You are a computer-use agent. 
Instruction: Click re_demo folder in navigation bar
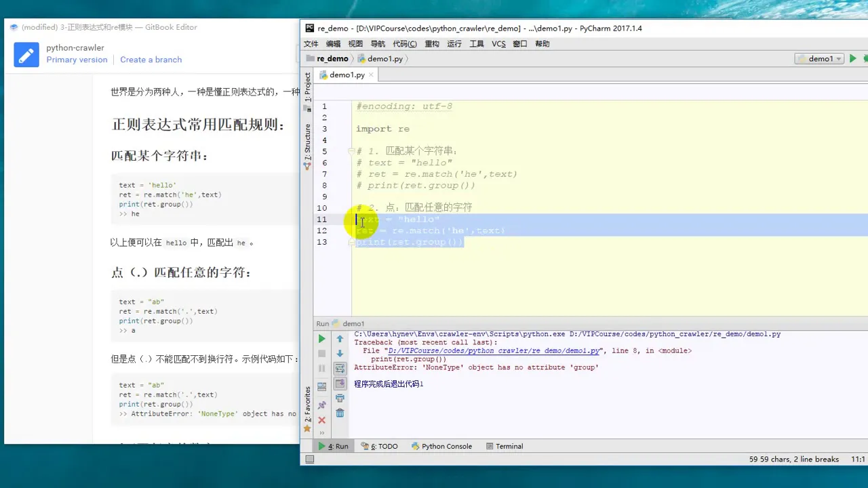pos(327,59)
